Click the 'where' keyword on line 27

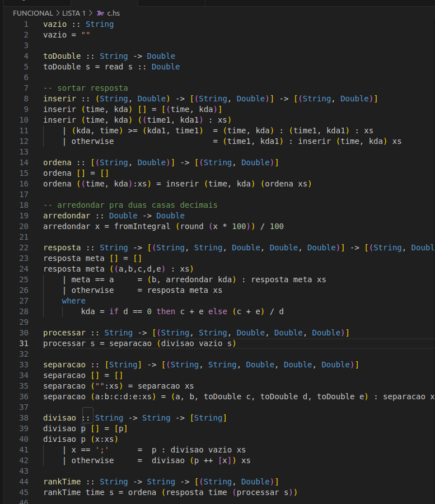[x=73, y=301]
